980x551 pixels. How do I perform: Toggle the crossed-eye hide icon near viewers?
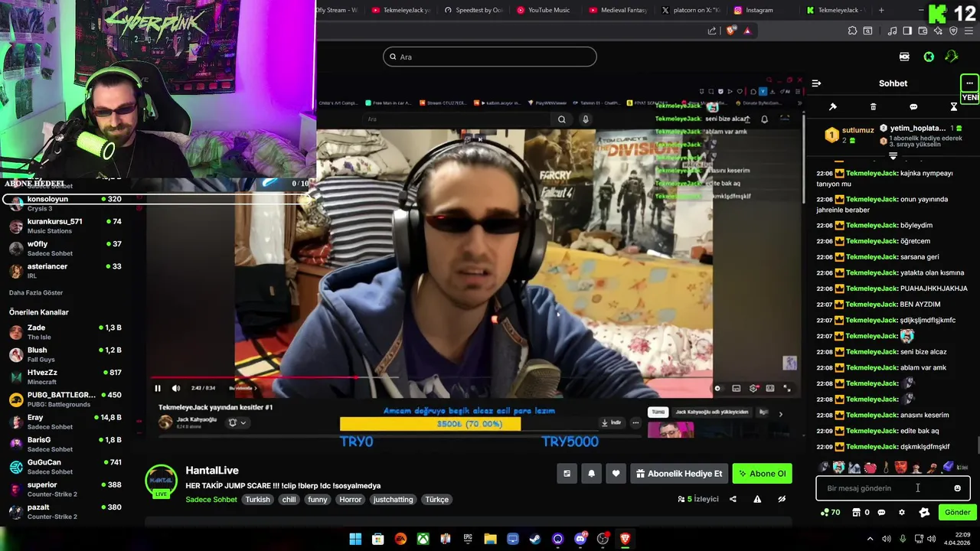tap(782, 499)
